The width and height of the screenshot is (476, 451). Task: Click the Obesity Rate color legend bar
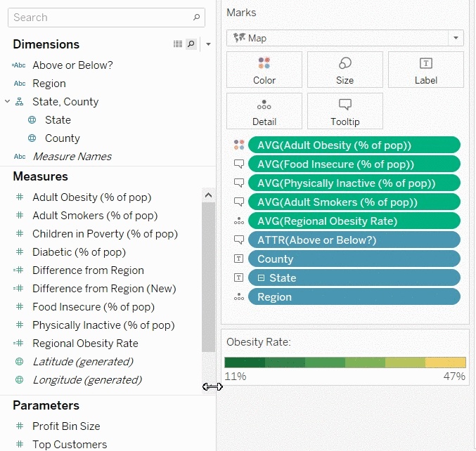[x=345, y=362]
